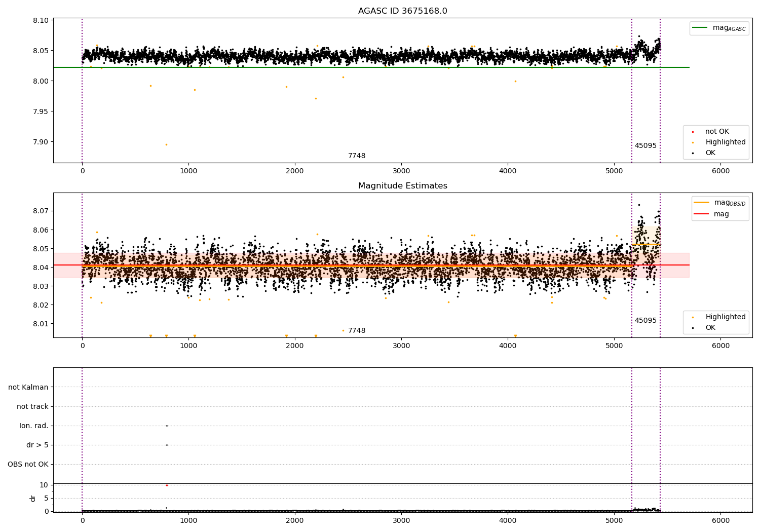760x532 pixels.
Task: Click the 2000 x-tick under Magnitude Estimates plot
Action: pyautogui.click(x=295, y=346)
